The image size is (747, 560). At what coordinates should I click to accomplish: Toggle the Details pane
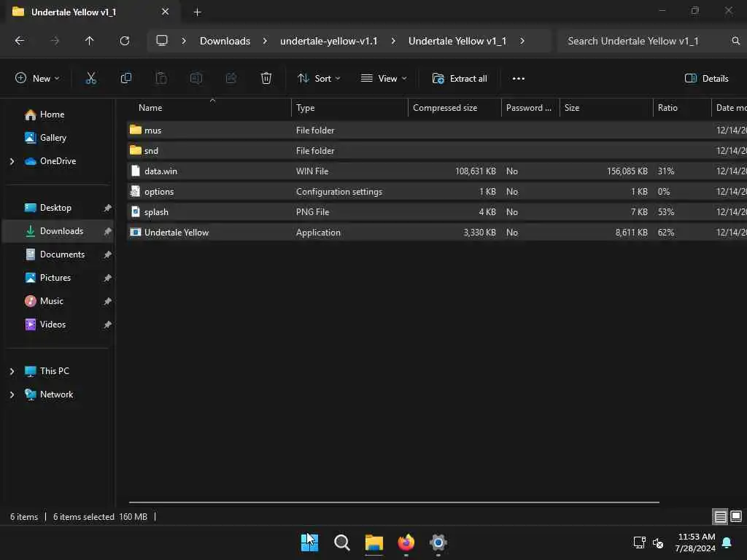coord(706,79)
